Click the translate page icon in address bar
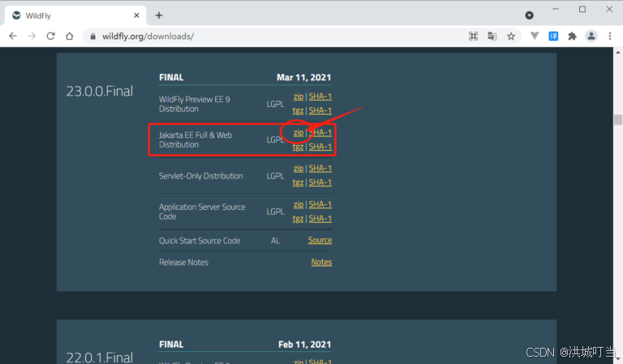 coord(492,36)
